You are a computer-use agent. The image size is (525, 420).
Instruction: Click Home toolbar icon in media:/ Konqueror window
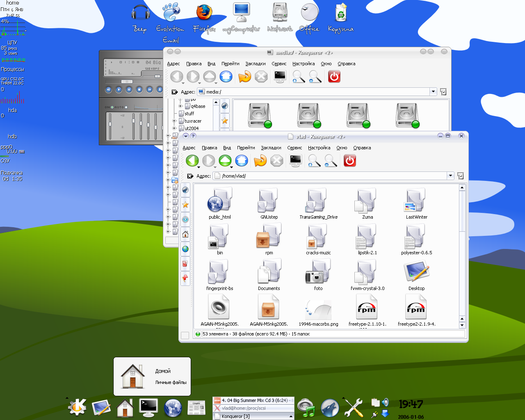[226, 76]
